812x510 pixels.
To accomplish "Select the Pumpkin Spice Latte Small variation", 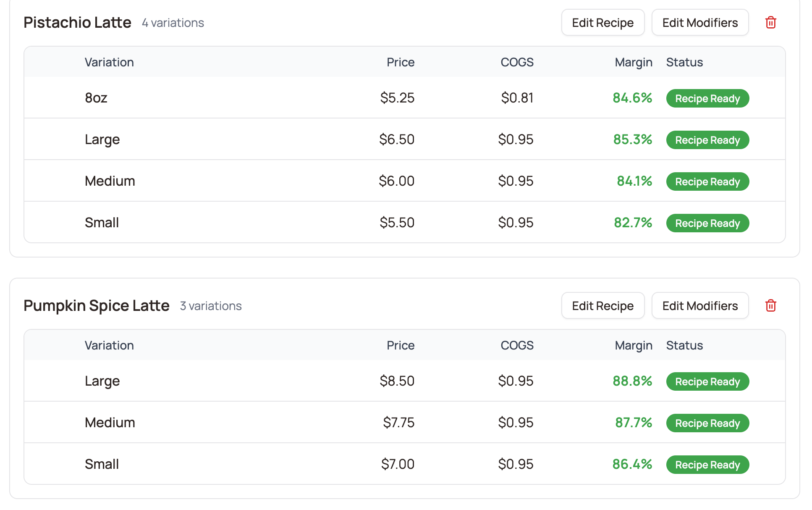I will (x=102, y=464).
